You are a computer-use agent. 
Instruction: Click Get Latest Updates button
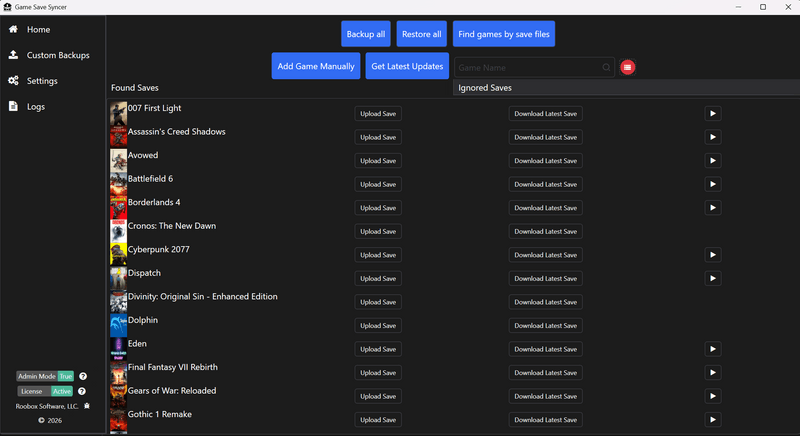click(x=407, y=66)
